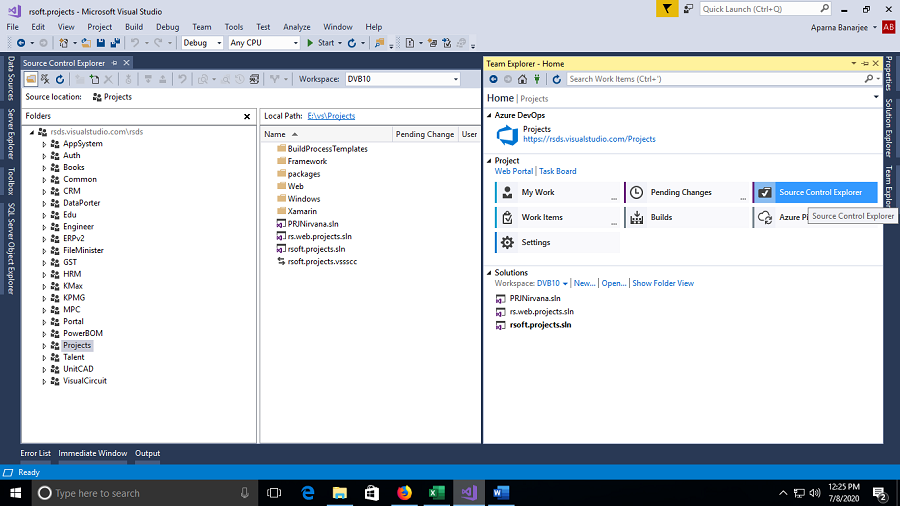Toggle the folders pane icon in Source Control Explorer
This screenshot has width=900, height=506.
coord(31,79)
